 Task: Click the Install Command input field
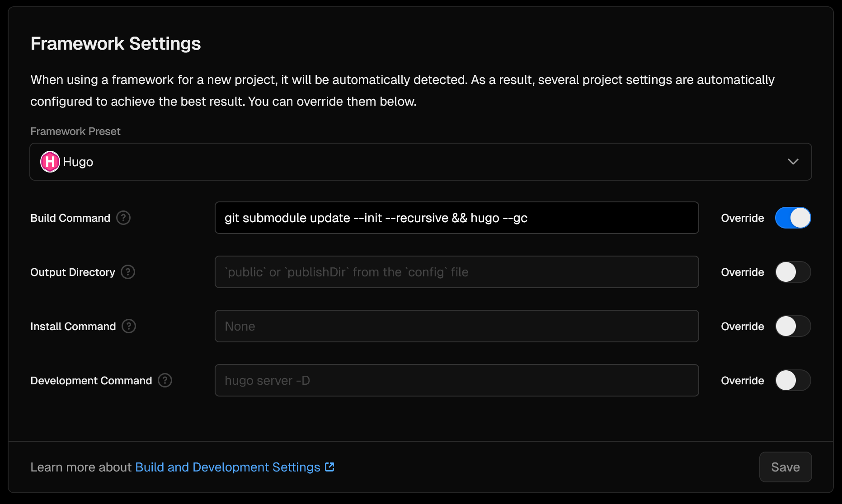[x=457, y=326]
